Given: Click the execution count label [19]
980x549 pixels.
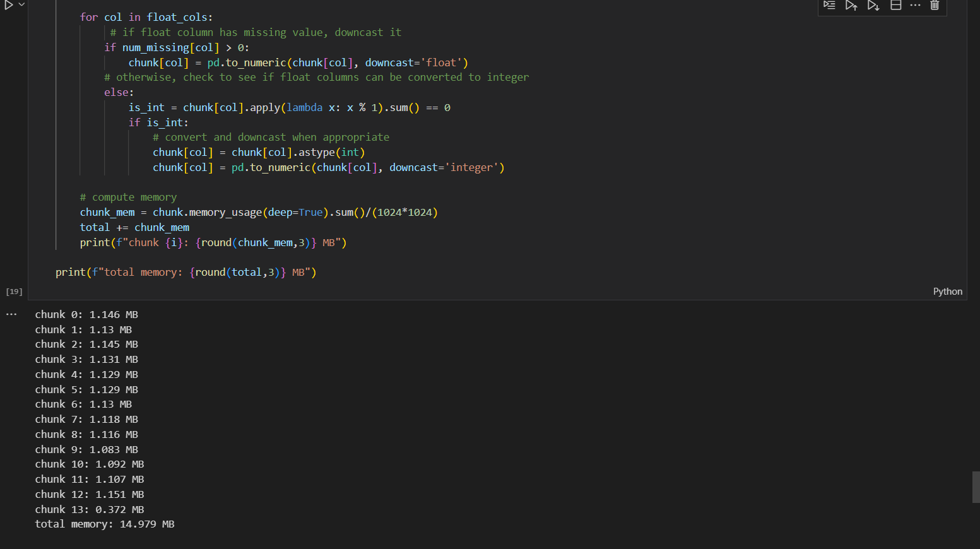Looking at the screenshot, I should tap(14, 292).
